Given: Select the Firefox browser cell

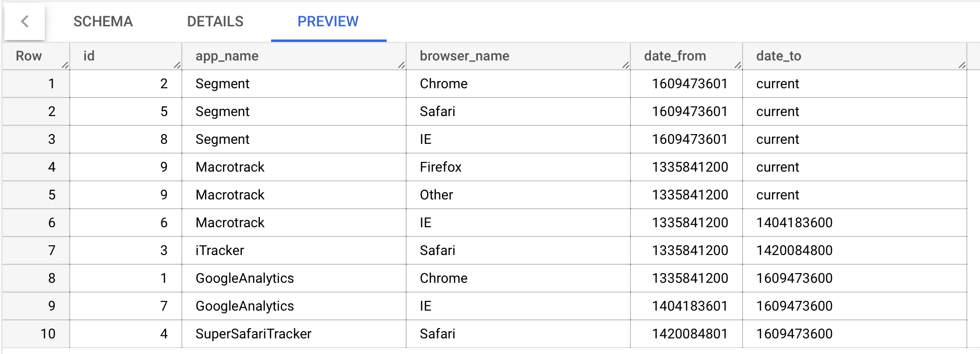Looking at the screenshot, I should 518,167.
